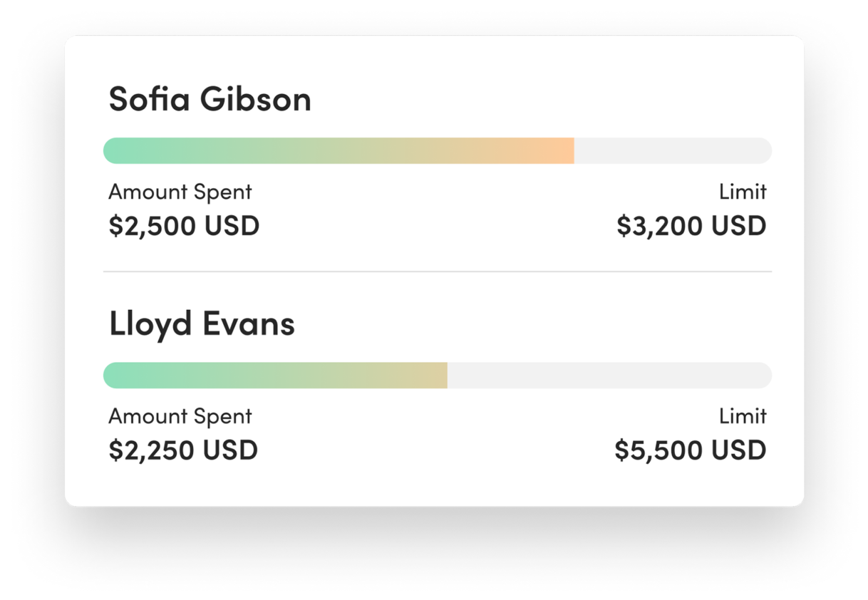Click the "USD" text in Sofia's $3,200 limit
Viewport: 868px width, 600px height.
738,226
